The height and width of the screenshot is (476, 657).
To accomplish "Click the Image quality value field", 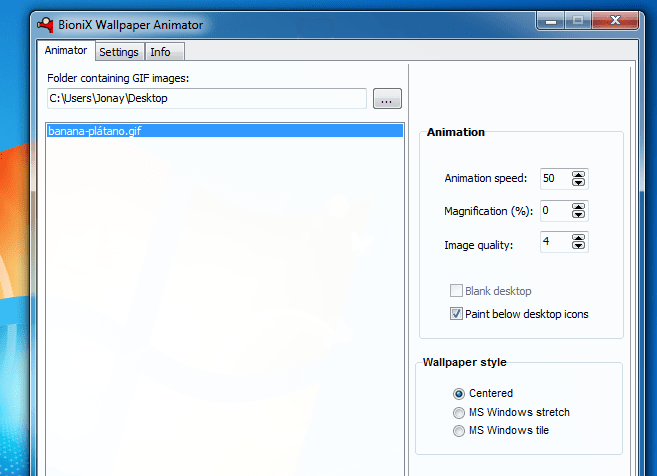I will point(556,242).
